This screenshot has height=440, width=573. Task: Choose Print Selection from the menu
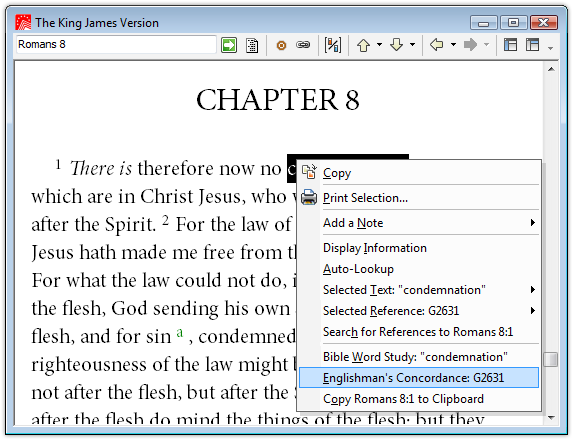click(x=419, y=198)
